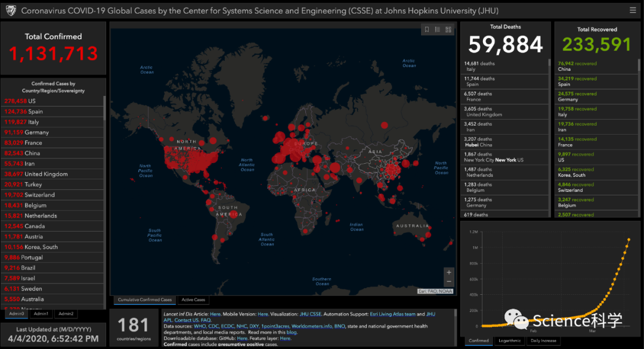Image resolution: width=644 pixels, height=349 pixels.
Task: Click the 181 countries/regions indicator
Action: [134, 328]
